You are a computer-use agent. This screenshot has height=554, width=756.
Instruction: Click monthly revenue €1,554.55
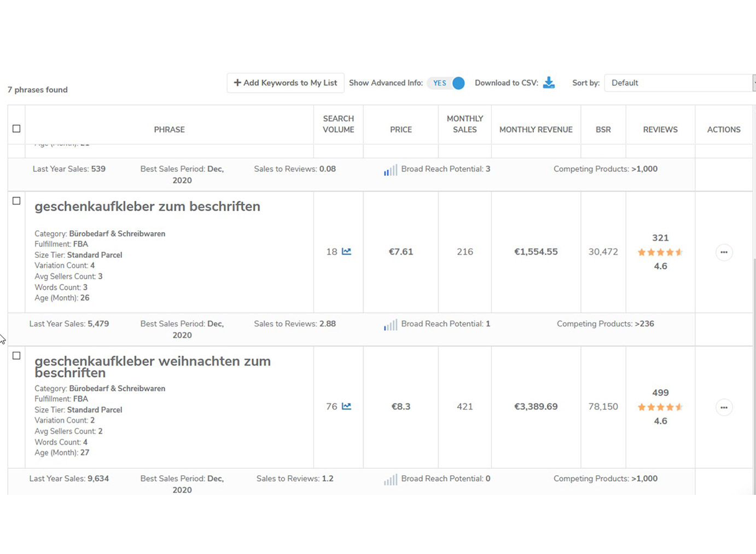coord(536,252)
